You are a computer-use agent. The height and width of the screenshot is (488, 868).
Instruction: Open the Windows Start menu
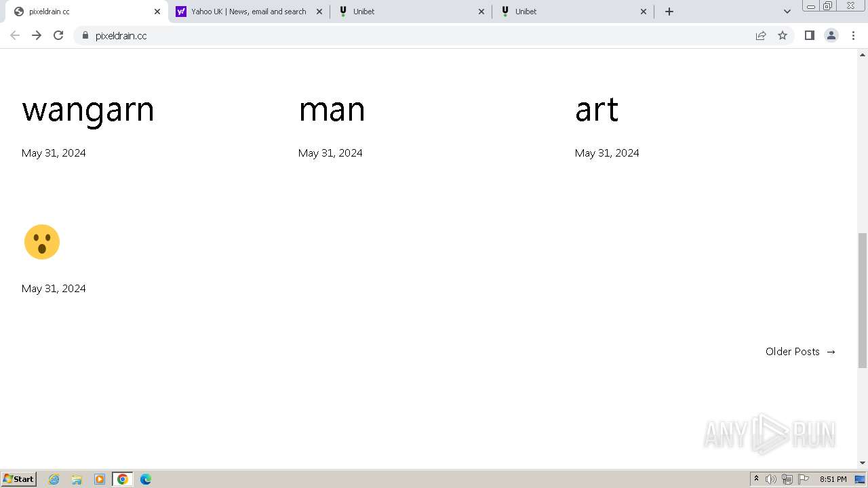[x=18, y=479]
